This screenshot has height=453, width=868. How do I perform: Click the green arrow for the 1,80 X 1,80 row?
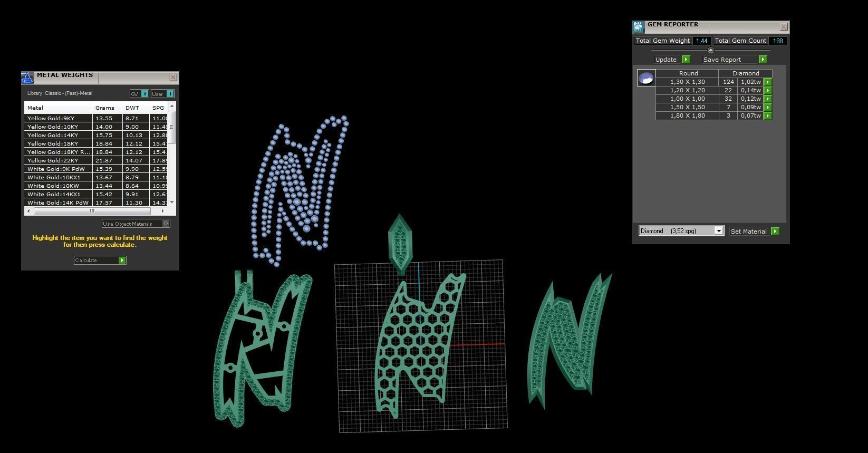click(768, 115)
